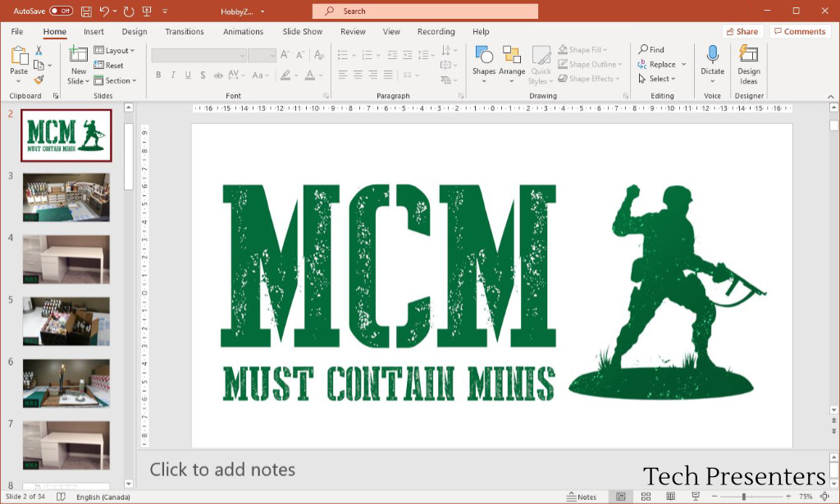The width and height of the screenshot is (840, 504).
Task: Click Center alignment icon
Action: click(358, 75)
